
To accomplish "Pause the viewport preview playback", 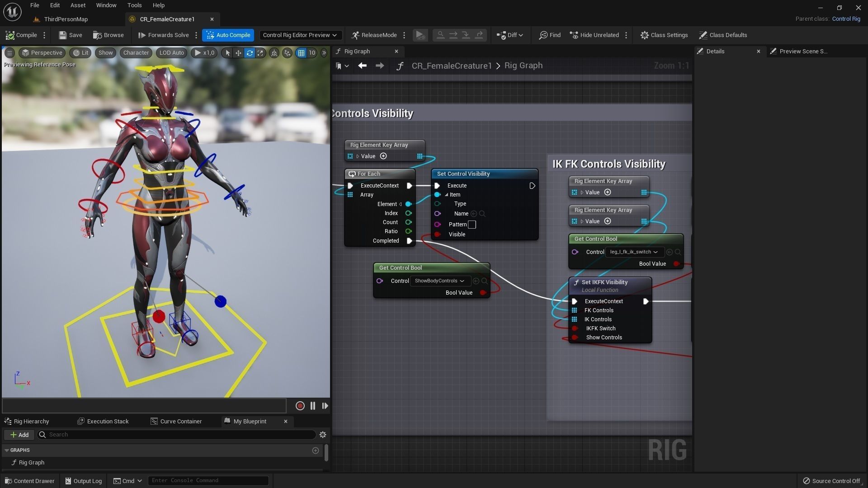I will (313, 406).
